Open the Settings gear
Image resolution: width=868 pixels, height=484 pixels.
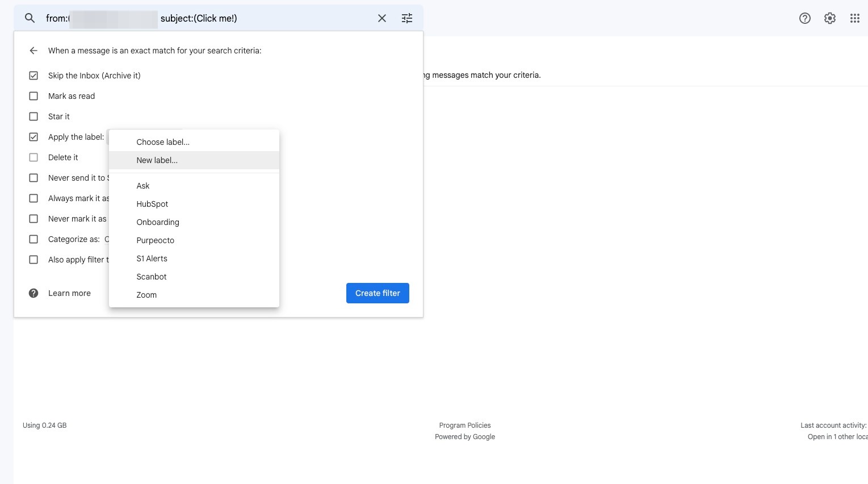click(829, 18)
